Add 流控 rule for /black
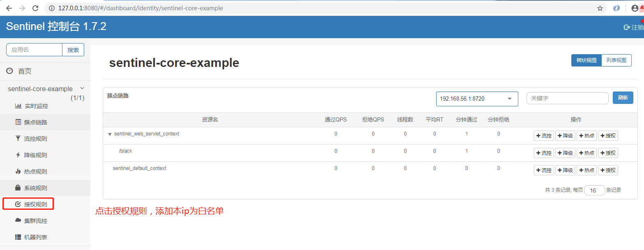The height and width of the screenshot is (250, 644). click(x=544, y=153)
